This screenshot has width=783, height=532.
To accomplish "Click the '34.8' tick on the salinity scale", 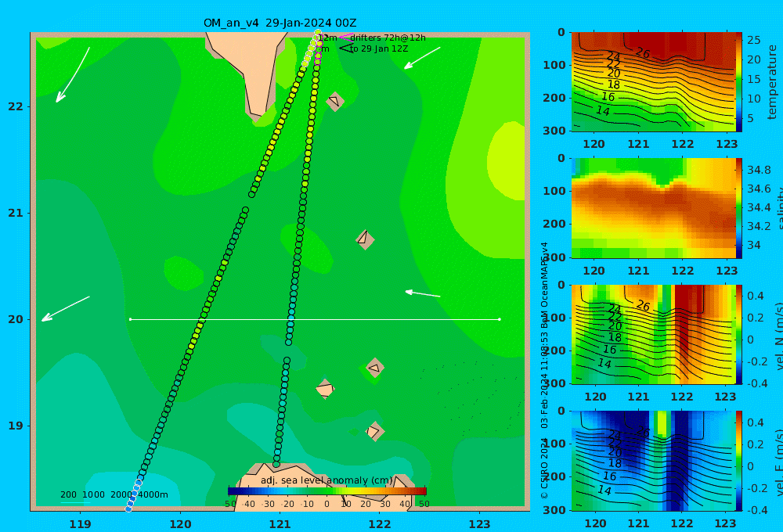I will pyautogui.click(x=759, y=171).
